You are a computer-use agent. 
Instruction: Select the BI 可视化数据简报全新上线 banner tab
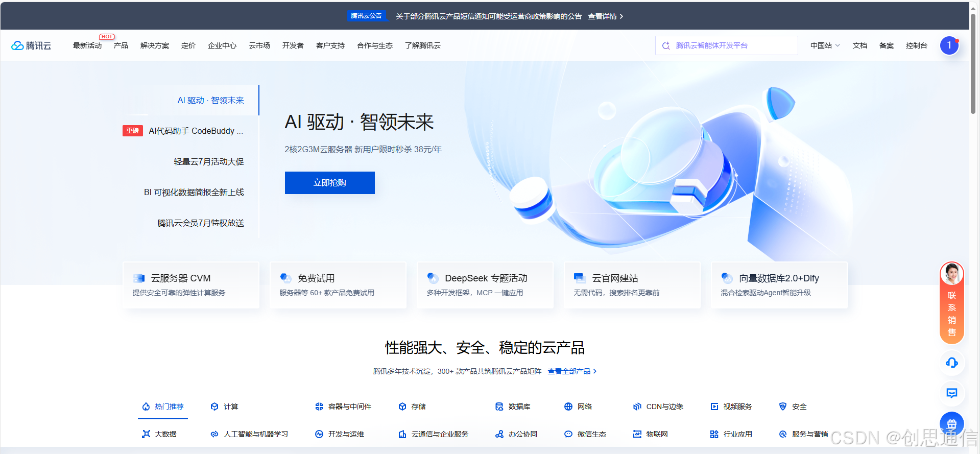(194, 192)
